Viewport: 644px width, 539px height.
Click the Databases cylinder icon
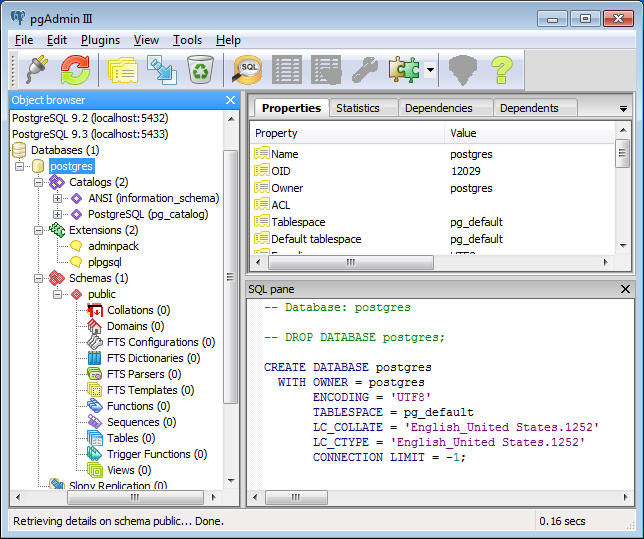point(19,150)
